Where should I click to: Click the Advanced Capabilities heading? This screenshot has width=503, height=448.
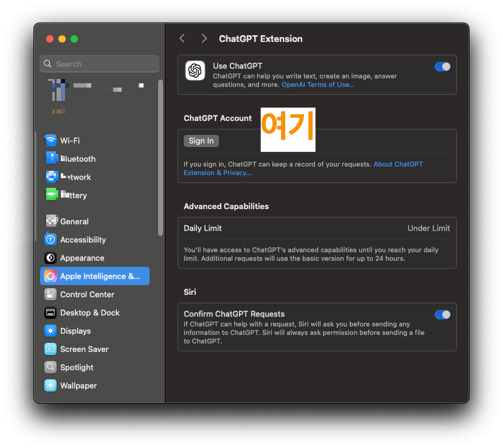pyautogui.click(x=226, y=206)
